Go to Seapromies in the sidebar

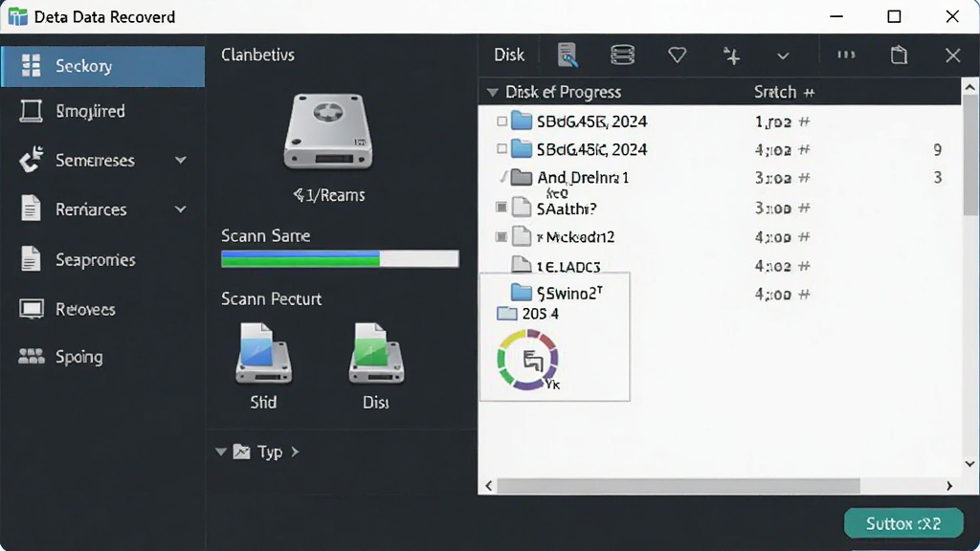(95, 259)
